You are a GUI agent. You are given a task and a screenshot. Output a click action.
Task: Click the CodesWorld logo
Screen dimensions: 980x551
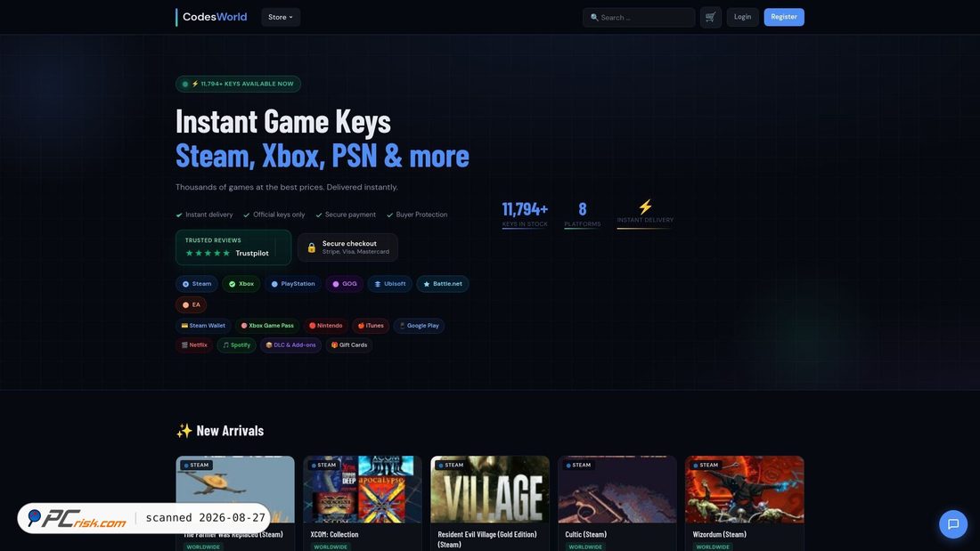[x=211, y=17]
